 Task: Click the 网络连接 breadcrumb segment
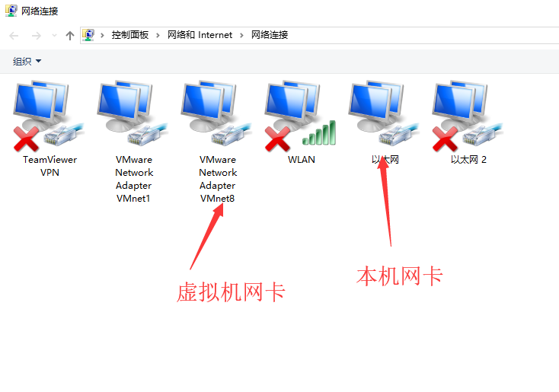(x=270, y=35)
